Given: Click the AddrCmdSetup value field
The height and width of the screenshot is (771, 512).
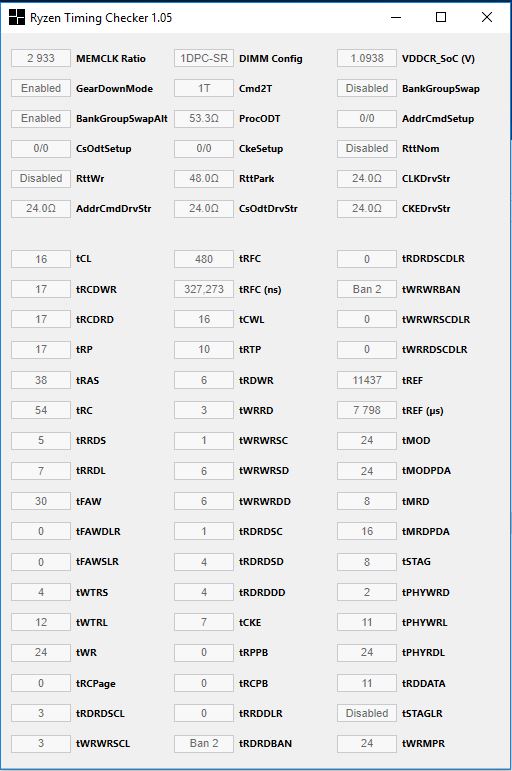Looking at the screenshot, I should coord(366,118).
